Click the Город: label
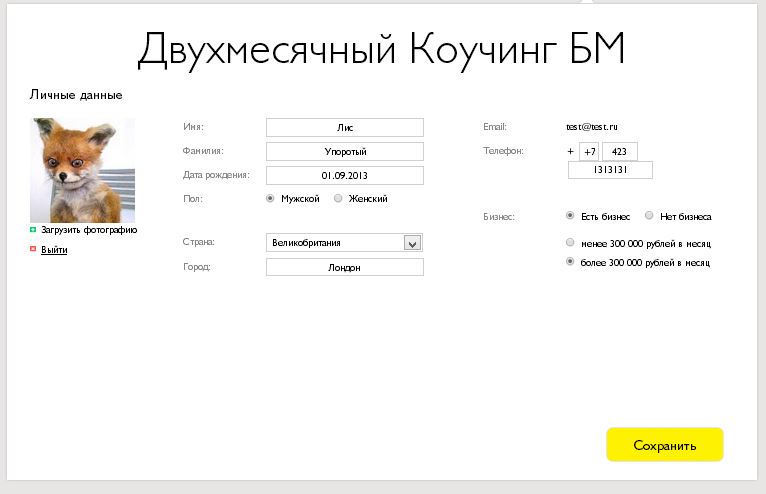 pyautogui.click(x=197, y=267)
